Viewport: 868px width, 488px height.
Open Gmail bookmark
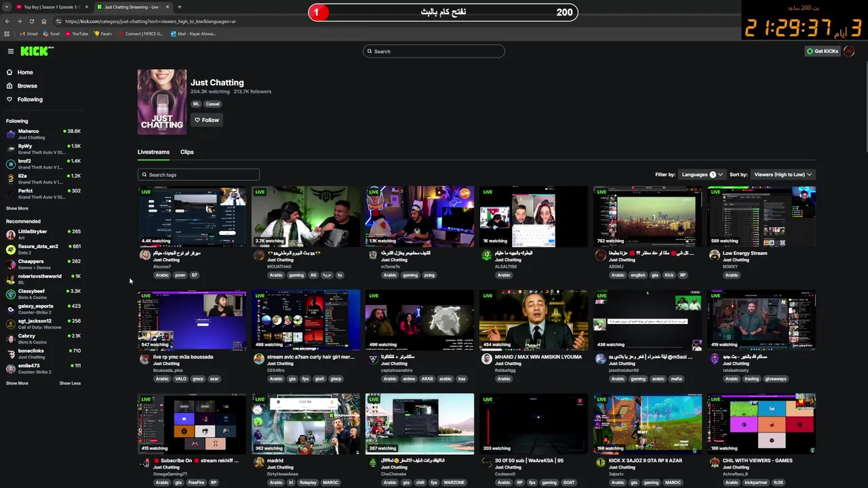pos(28,34)
